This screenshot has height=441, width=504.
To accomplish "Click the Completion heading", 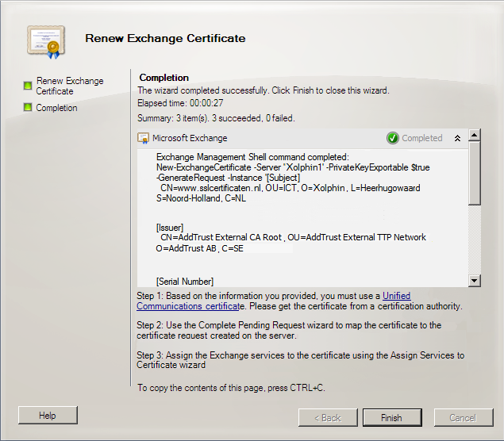I will click(x=164, y=78).
